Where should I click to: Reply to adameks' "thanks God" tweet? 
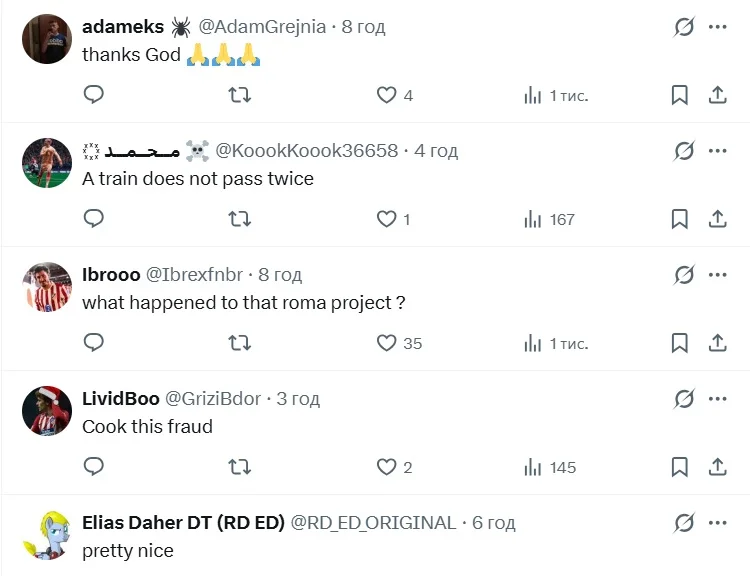point(93,95)
